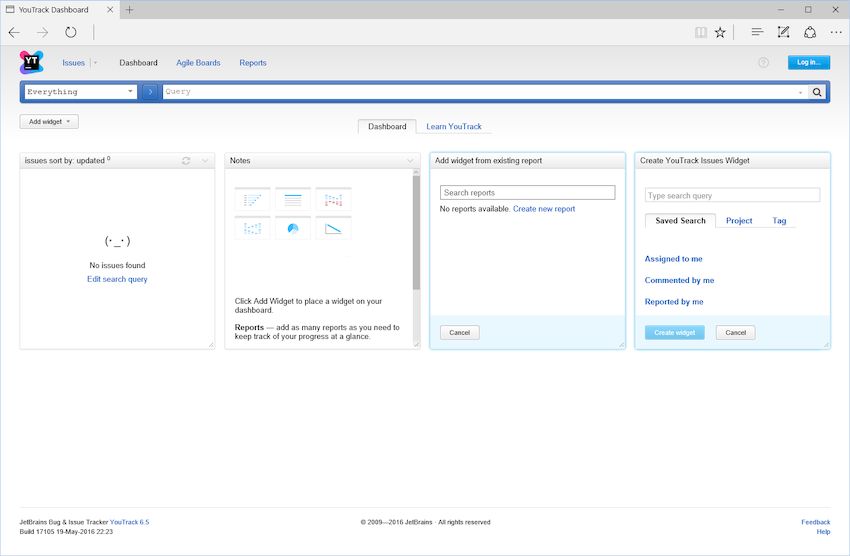This screenshot has height=556, width=850.
Task: Focus the Type search query field
Action: coord(732,196)
